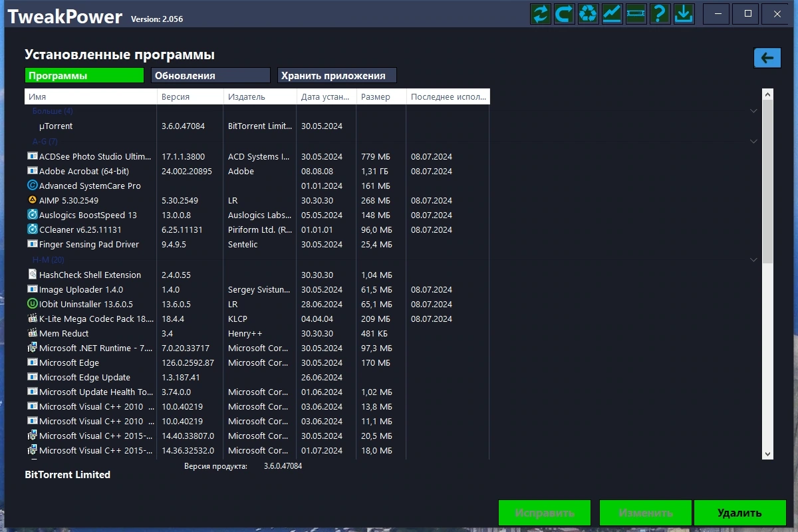Switch to the Программы tab
Screen dimensions: 798x532
(84, 75)
